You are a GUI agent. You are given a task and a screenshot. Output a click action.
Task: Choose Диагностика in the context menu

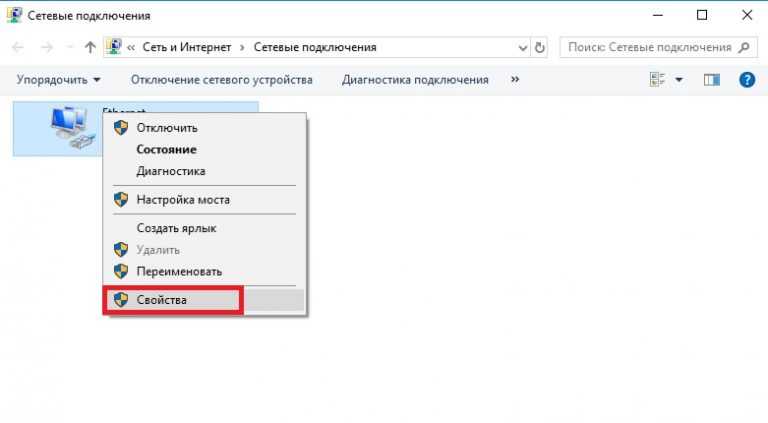205,171
